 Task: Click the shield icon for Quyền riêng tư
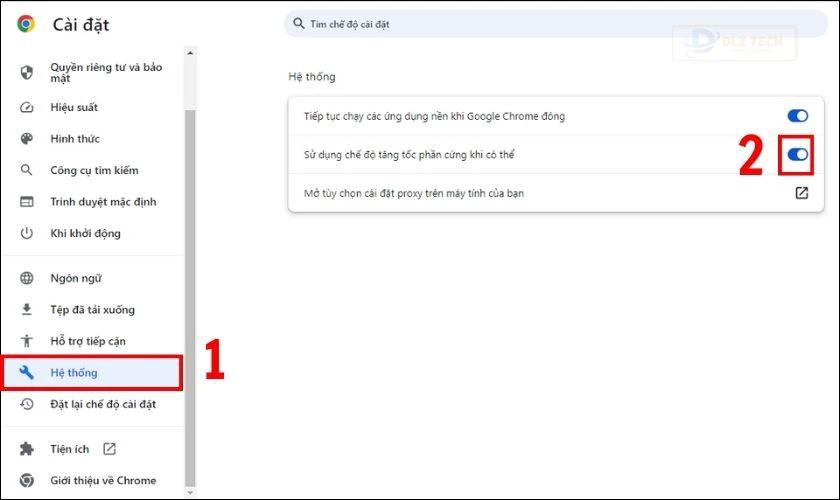[x=27, y=72]
